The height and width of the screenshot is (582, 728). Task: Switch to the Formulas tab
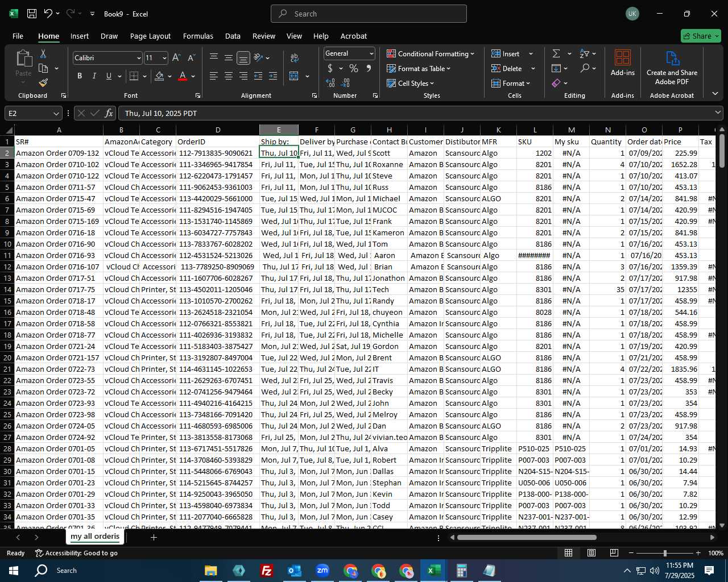(198, 36)
